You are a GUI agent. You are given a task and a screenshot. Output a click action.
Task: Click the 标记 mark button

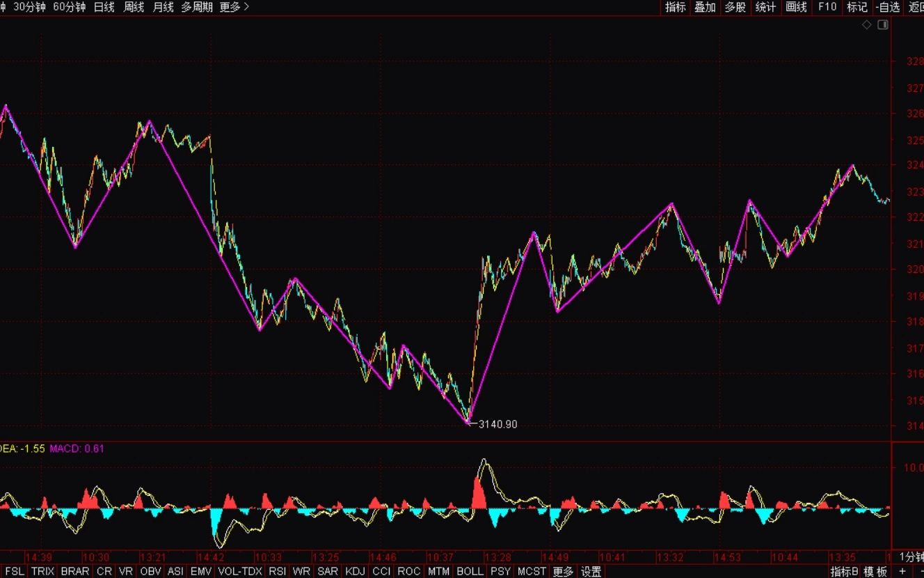(x=857, y=7)
